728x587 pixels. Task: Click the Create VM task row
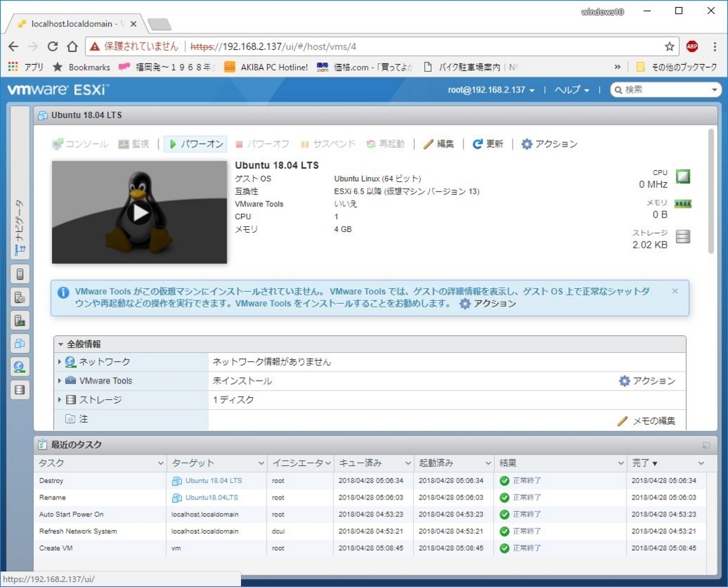pyautogui.click(x=370, y=549)
